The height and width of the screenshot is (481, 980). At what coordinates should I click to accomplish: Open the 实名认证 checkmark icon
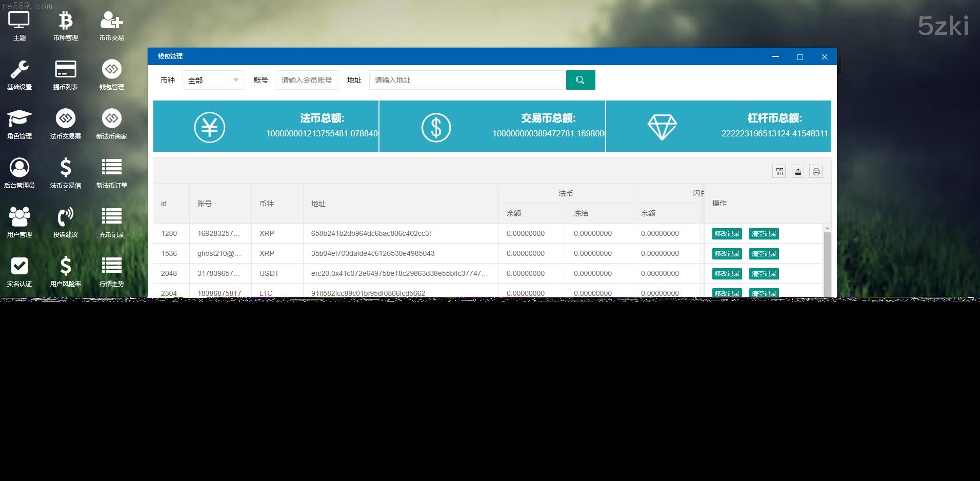(19, 267)
